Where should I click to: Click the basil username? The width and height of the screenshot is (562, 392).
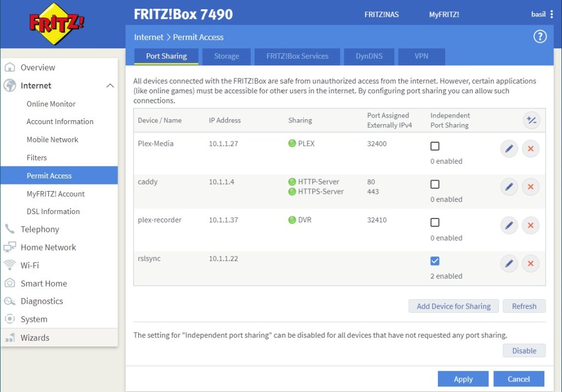(538, 14)
